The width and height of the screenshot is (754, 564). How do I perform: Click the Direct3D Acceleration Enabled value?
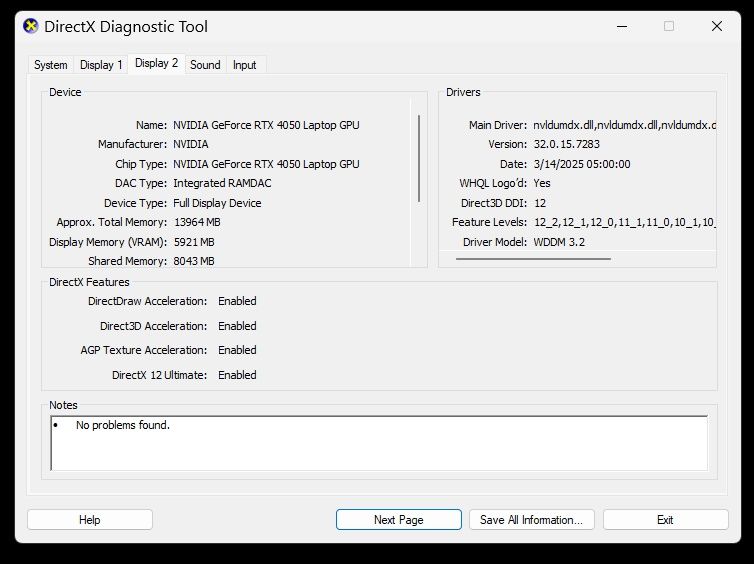[x=237, y=326]
